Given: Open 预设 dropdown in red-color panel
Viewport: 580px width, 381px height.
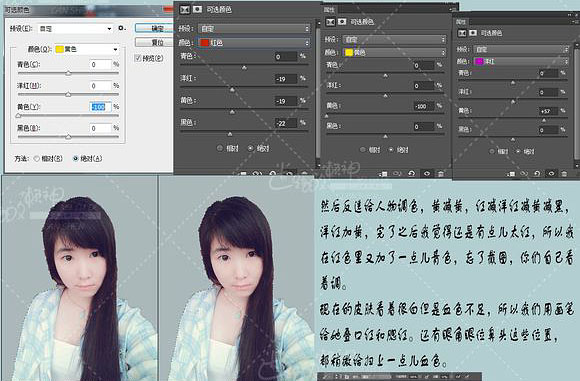Looking at the screenshot, I should (x=254, y=28).
